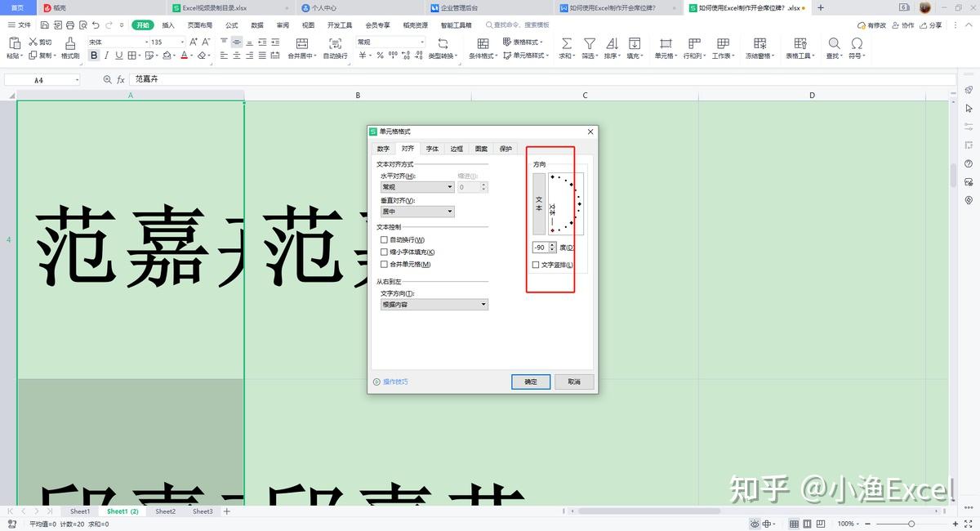Click the Merge and Center (合并居中) icon
Screen dimensions: 980x531
301,42
